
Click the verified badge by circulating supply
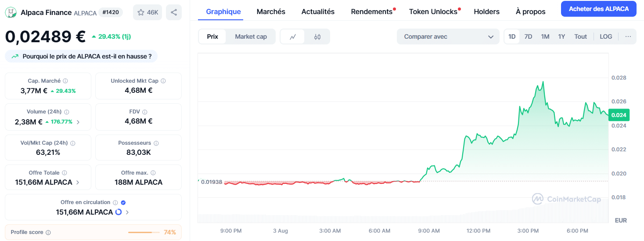pos(123,203)
